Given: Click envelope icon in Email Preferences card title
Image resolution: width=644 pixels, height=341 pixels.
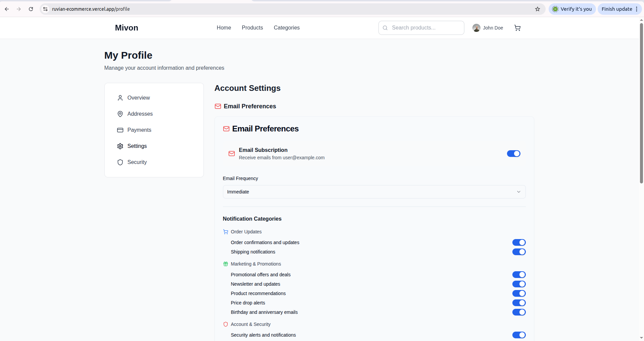Looking at the screenshot, I should (x=226, y=129).
